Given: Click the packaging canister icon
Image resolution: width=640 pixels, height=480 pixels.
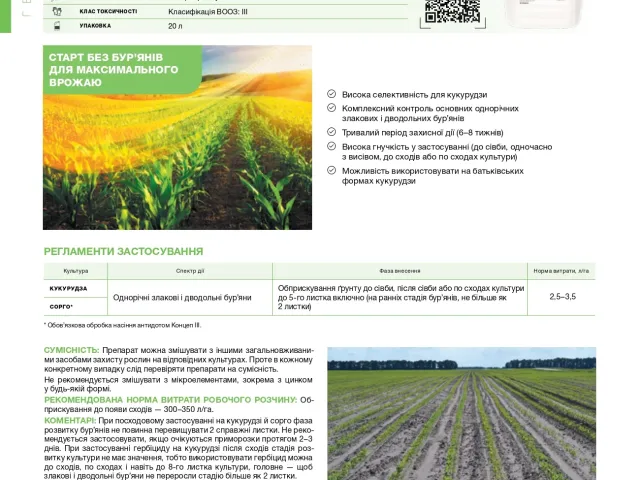Looking at the screenshot, I should point(57,26).
